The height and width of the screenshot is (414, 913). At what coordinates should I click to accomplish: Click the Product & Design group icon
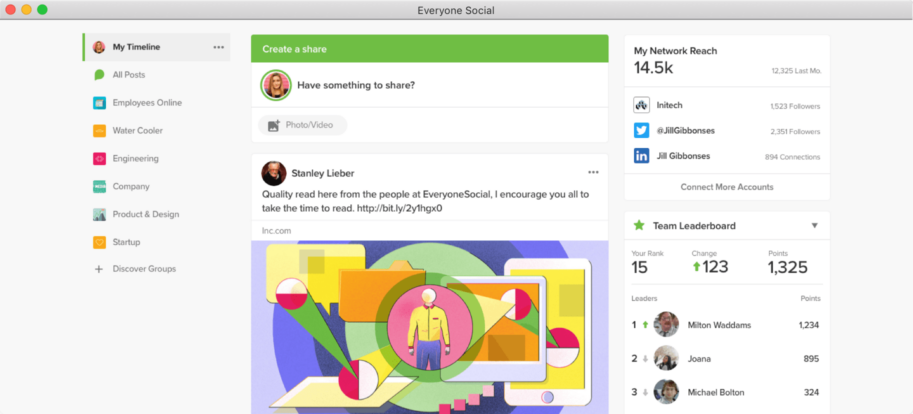[99, 214]
